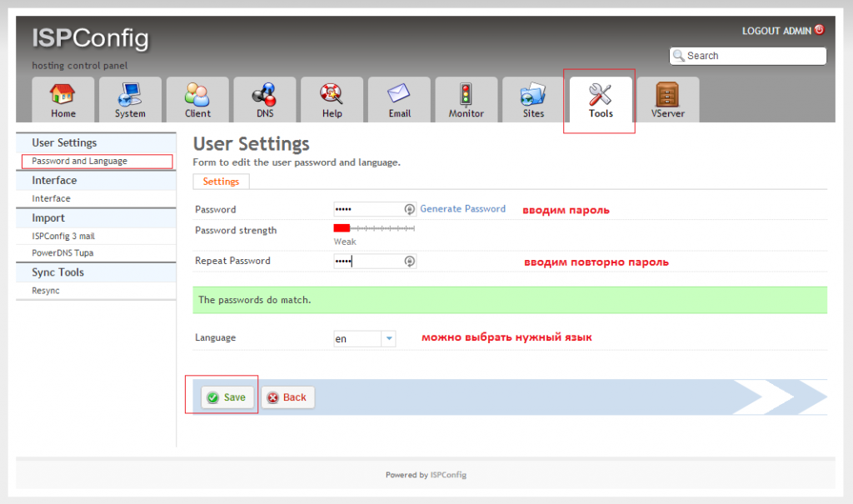This screenshot has height=504, width=853.
Task: Open ISPConfig 3 mail import entry
Action: (x=63, y=237)
